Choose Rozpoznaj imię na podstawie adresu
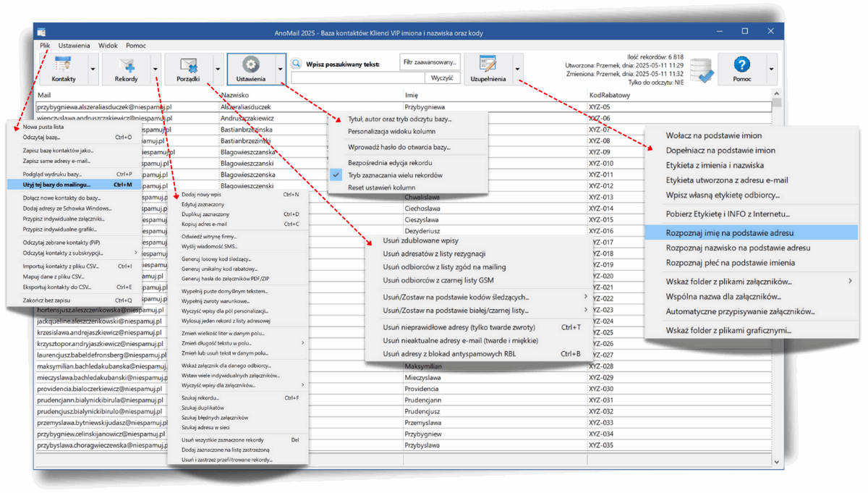868x493 pixels. tap(750, 233)
